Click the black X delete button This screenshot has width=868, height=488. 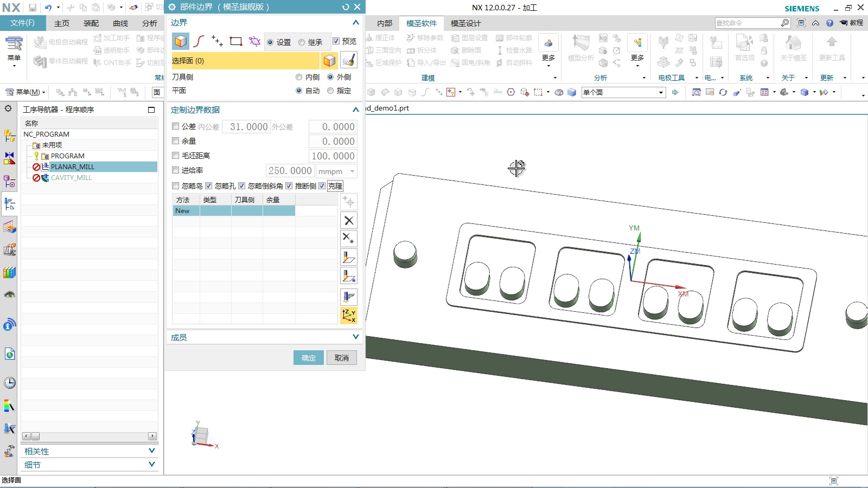(349, 221)
